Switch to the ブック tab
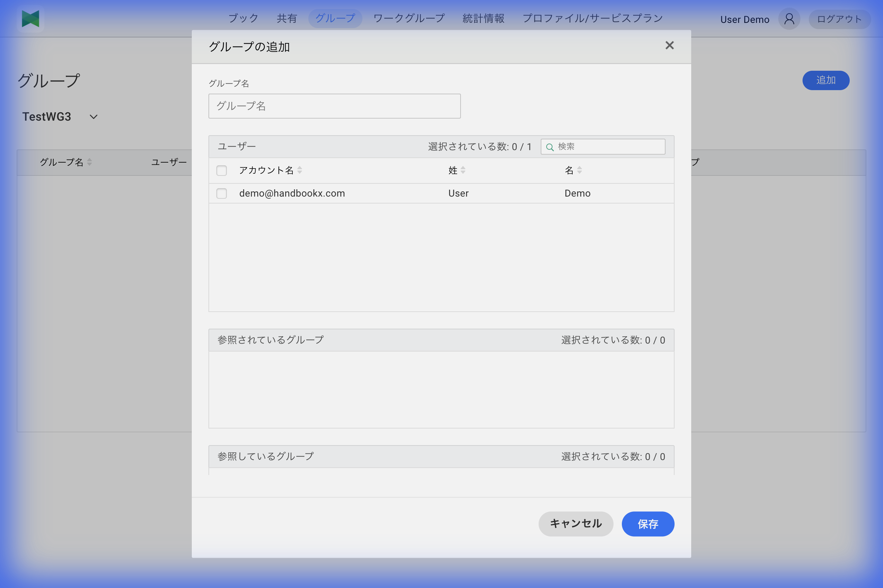The height and width of the screenshot is (588, 883). point(243,18)
